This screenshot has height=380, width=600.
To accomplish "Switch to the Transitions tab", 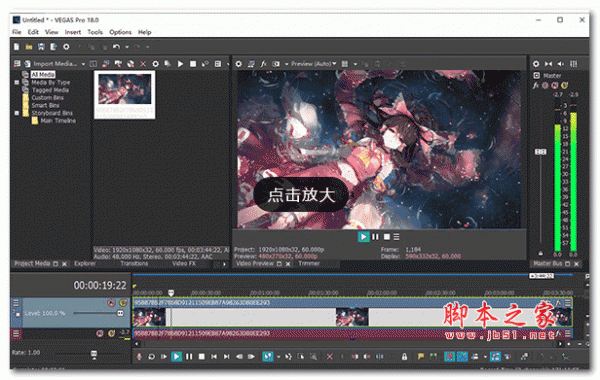I will click(134, 264).
